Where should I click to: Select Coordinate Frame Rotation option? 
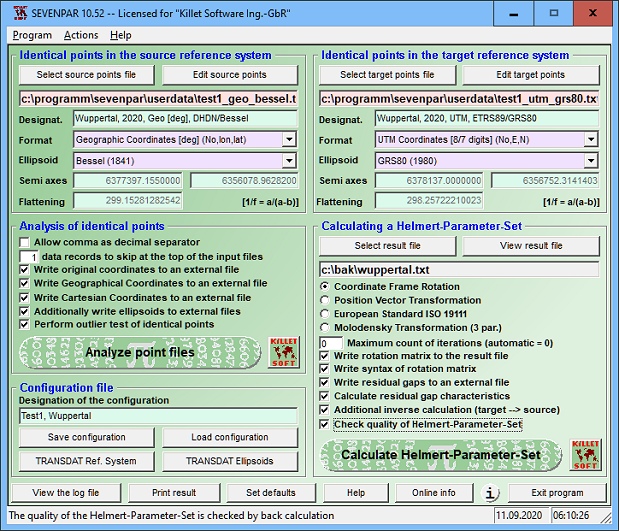[x=325, y=286]
